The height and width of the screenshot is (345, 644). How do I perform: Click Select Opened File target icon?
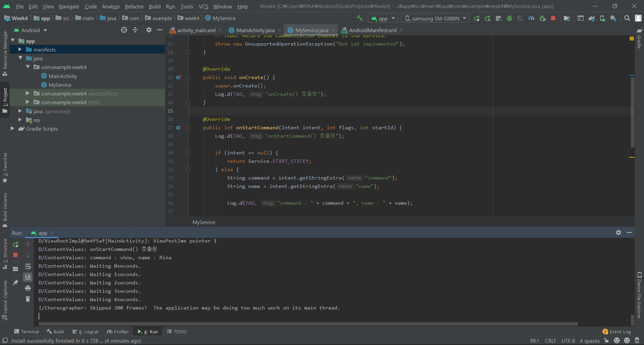click(124, 30)
